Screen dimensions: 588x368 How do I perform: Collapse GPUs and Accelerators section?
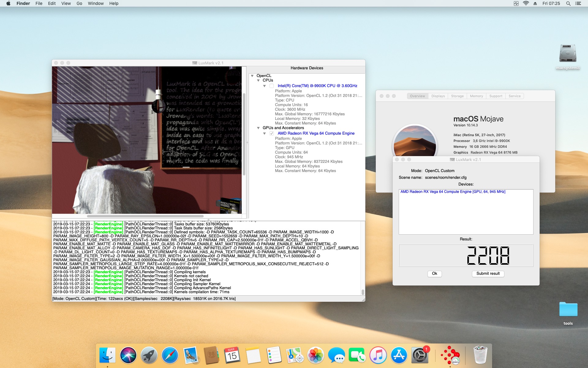pyautogui.click(x=258, y=128)
